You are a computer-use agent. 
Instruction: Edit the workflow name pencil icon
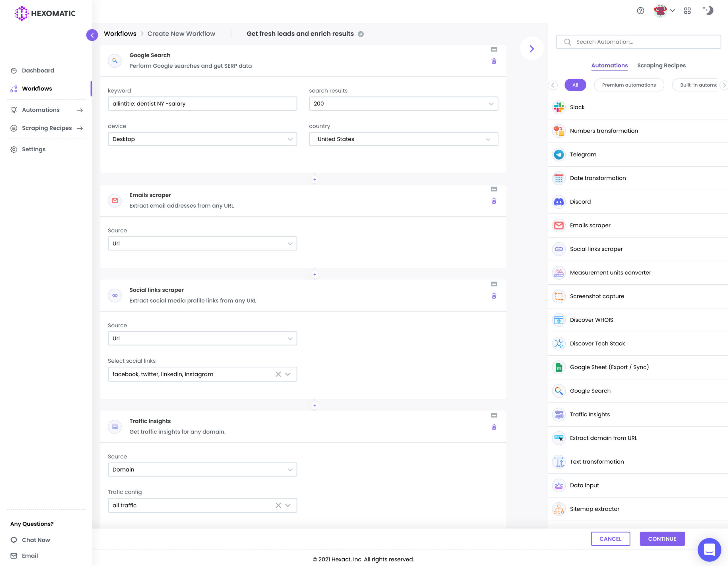pos(361,34)
